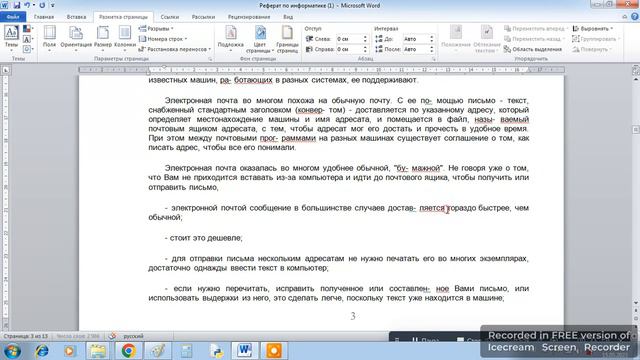Increase left indent with spinner arrow
Image resolution: width=640 pixels, height=360 pixels.
[x=365, y=37]
